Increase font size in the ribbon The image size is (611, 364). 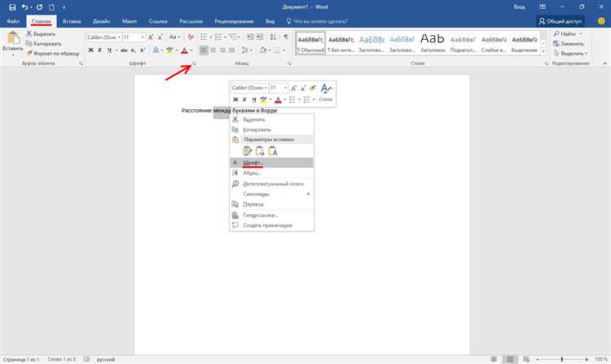(x=151, y=37)
